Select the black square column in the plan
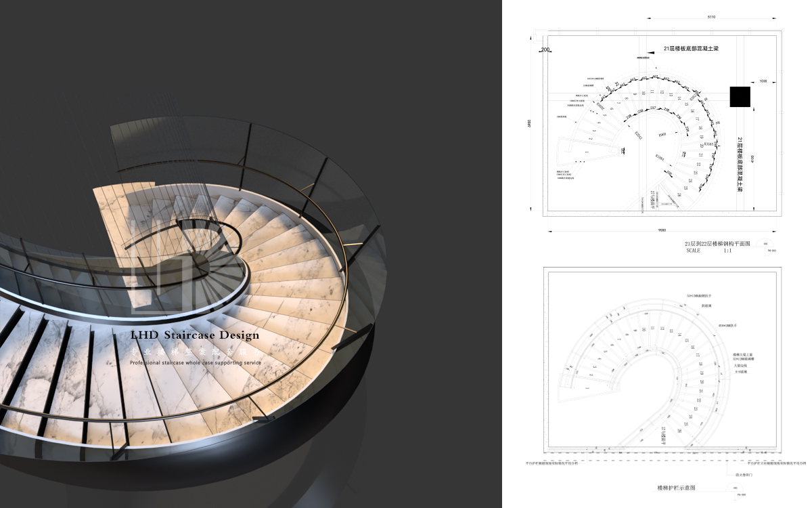 click(740, 97)
